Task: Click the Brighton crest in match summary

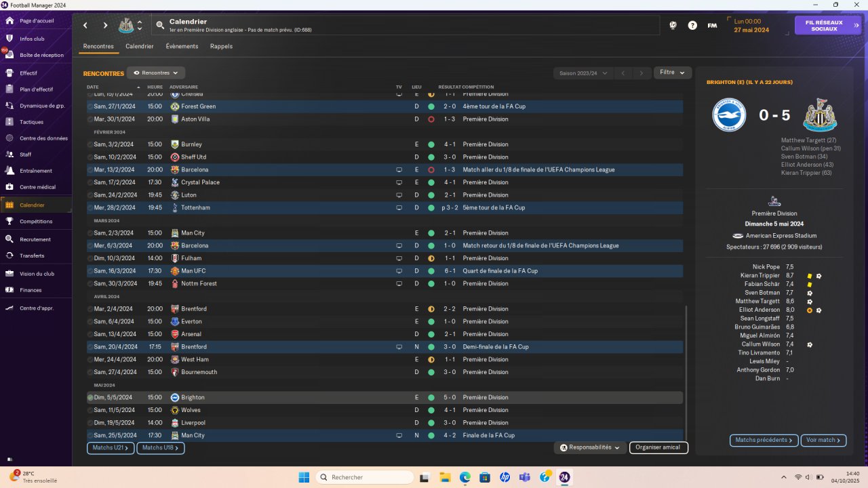Action: [729, 115]
